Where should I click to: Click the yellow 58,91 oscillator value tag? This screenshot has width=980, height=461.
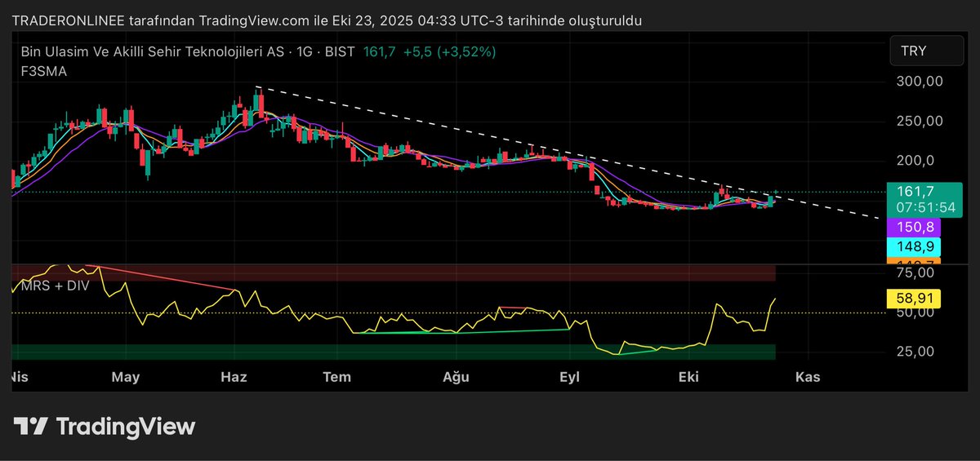[x=914, y=299]
